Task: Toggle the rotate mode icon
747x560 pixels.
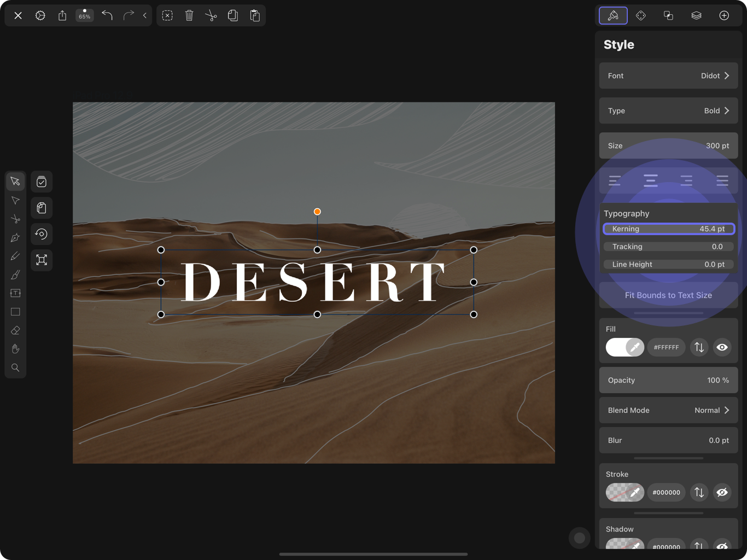Action: coord(42,234)
